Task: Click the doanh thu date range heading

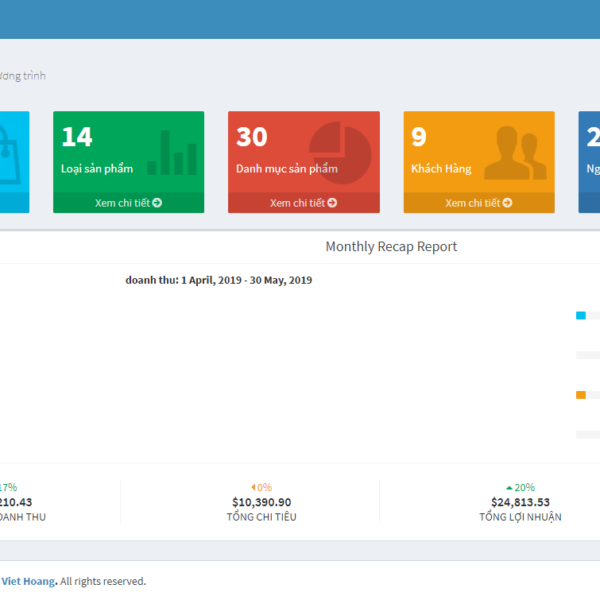Action: tap(218, 280)
